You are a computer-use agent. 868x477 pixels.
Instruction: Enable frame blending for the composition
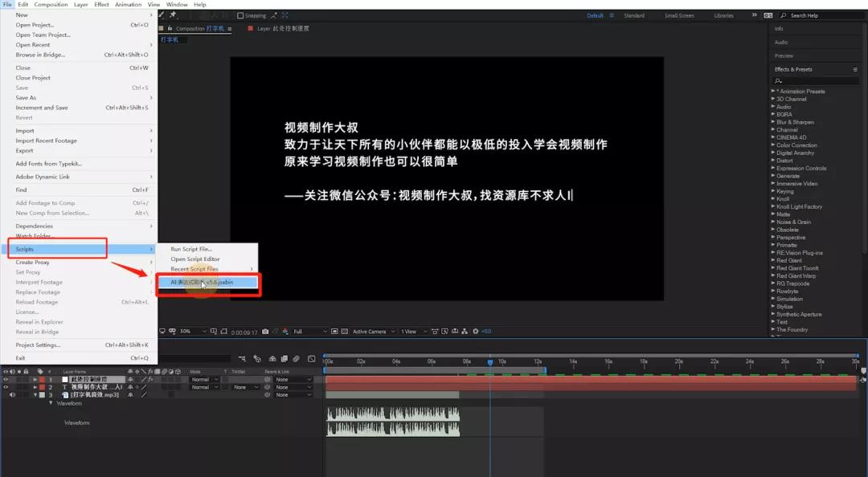tap(284, 359)
